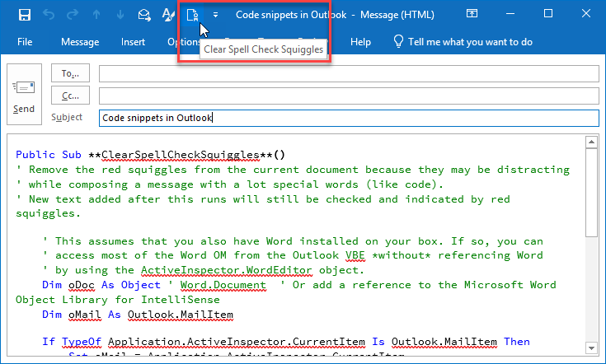Click the envelope icon in quick access toolbar
Viewport: 606px width, 364px height.
[x=144, y=15]
